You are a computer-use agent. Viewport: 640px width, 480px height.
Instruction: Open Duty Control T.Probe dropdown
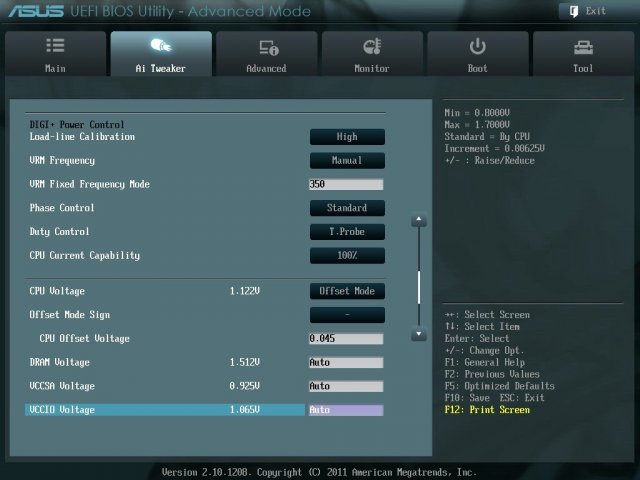point(347,231)
